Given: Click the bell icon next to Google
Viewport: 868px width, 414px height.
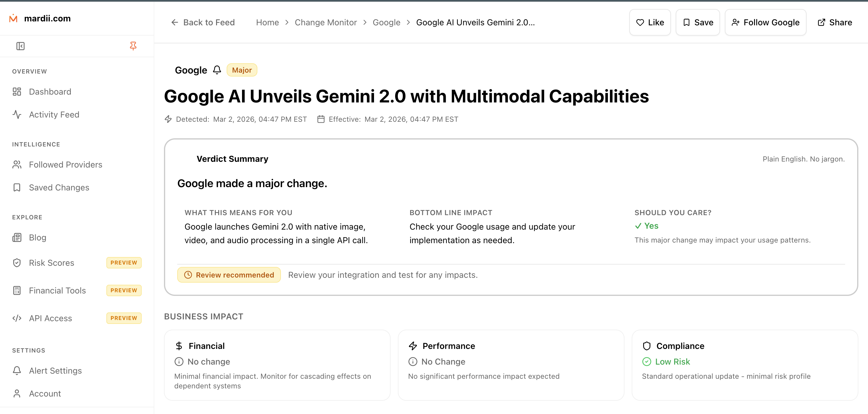Looking at the screenshot, I should 217,70.
